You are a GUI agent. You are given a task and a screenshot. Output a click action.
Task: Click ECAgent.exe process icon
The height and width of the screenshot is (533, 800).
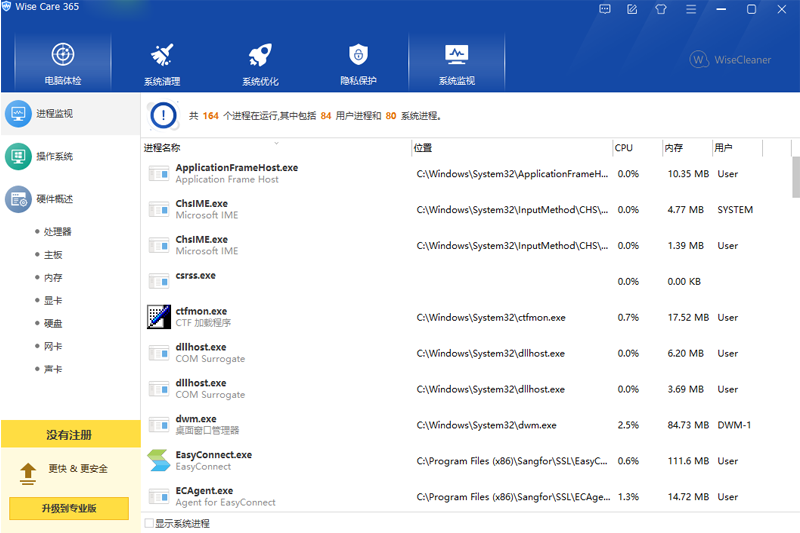(x=159, y=496)
